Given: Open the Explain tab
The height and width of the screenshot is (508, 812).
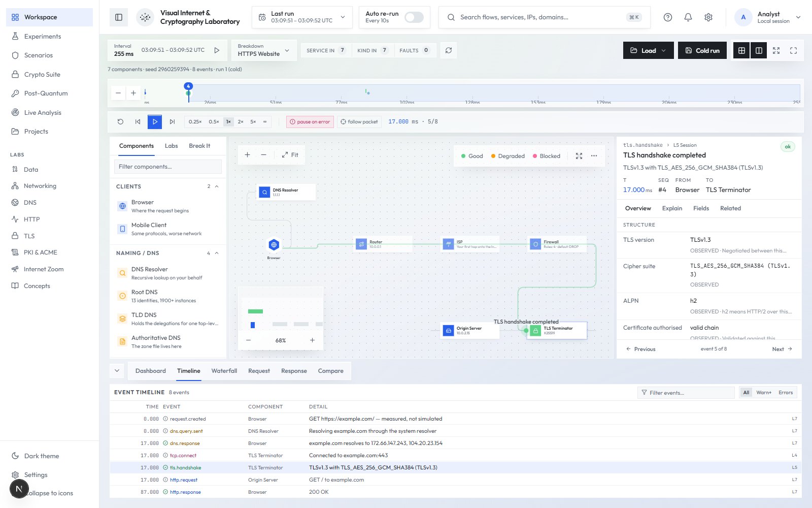Looking at the screenshot, I should (672, 208).
